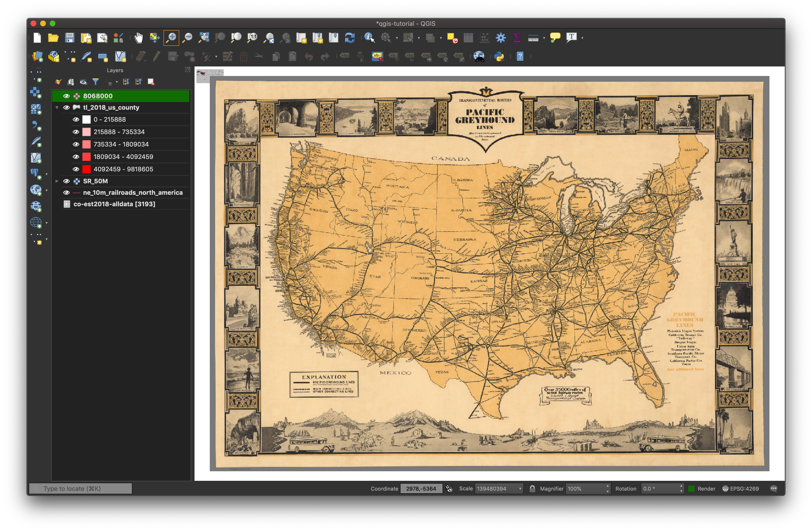
Task: Hide the 4092459 - 9818605 class
Action: point(76,169)
